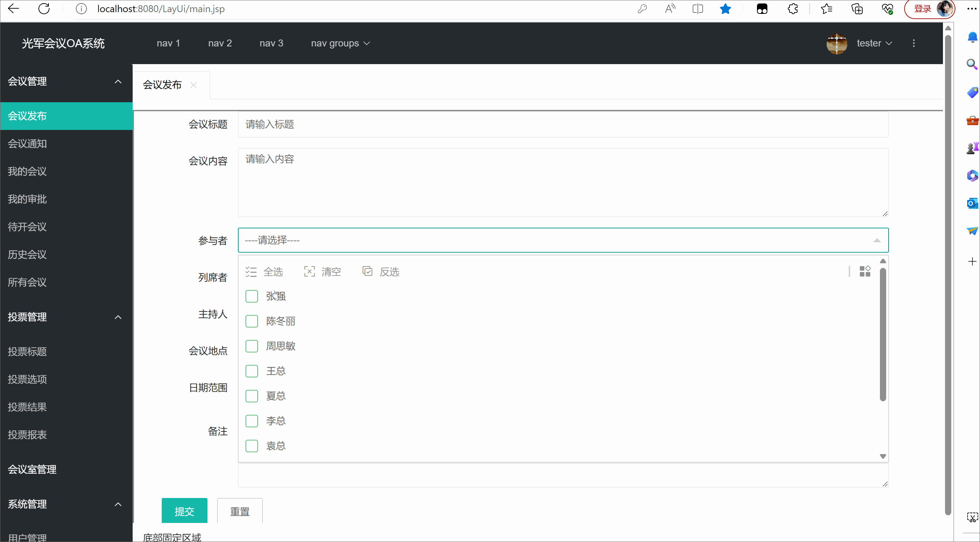Click the 提交 submit button
The height and width of the screenshot is (542, 980).
pos(185,510)
